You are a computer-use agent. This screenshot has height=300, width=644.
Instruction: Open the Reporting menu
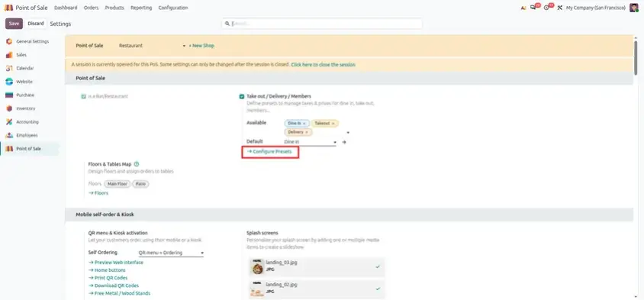[141, 8]
